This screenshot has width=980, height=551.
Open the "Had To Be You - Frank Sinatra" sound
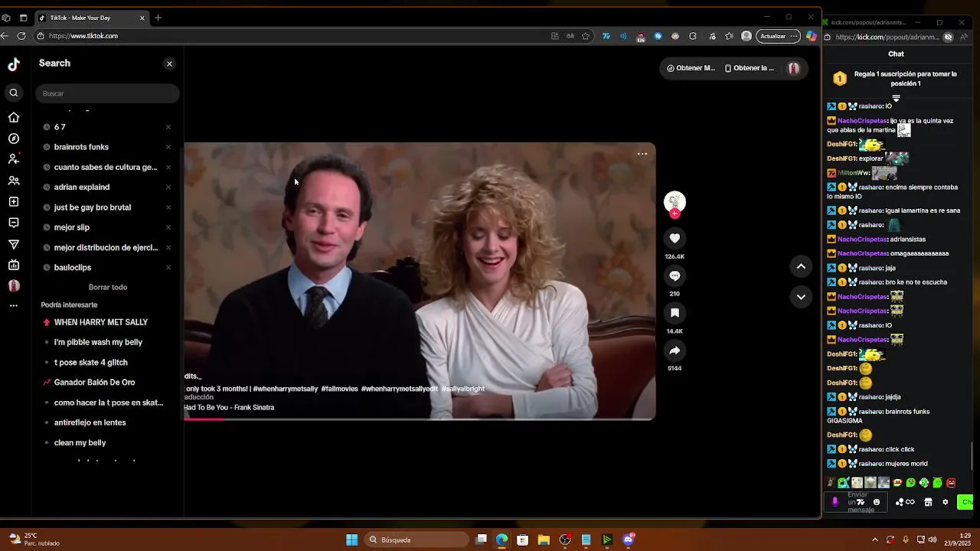point(230,408)
